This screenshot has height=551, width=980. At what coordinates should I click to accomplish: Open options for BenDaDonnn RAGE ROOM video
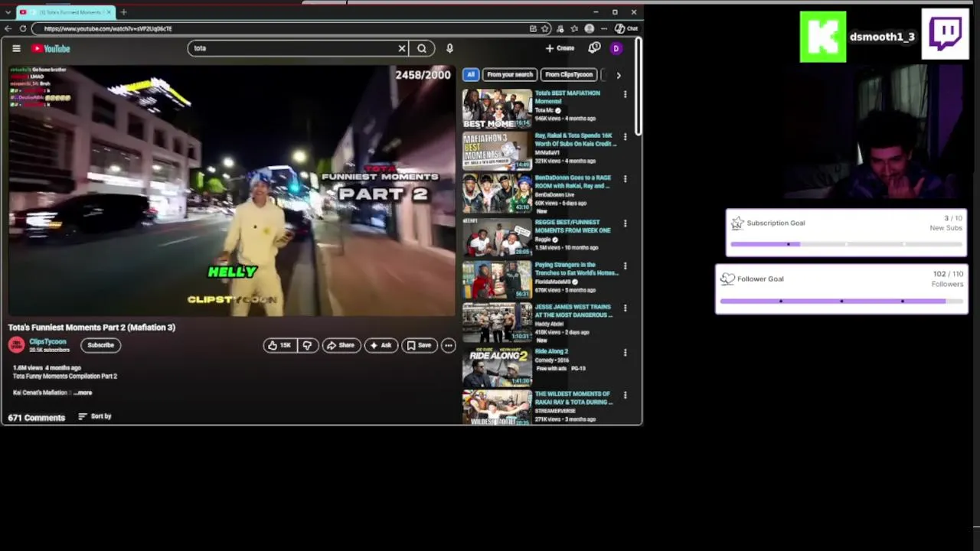625,179
